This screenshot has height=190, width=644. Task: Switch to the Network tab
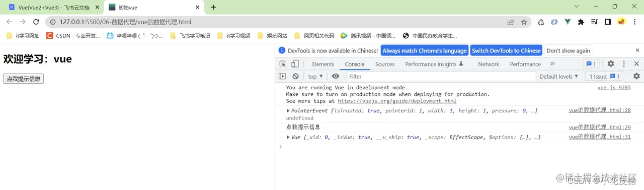489,64
